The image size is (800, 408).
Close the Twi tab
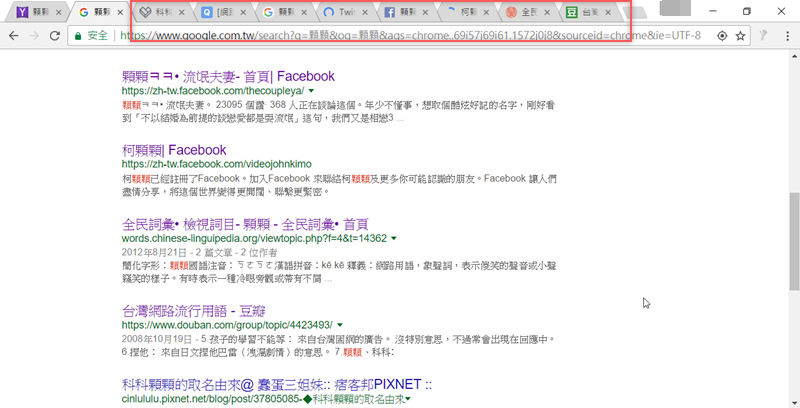pos(365,12)
